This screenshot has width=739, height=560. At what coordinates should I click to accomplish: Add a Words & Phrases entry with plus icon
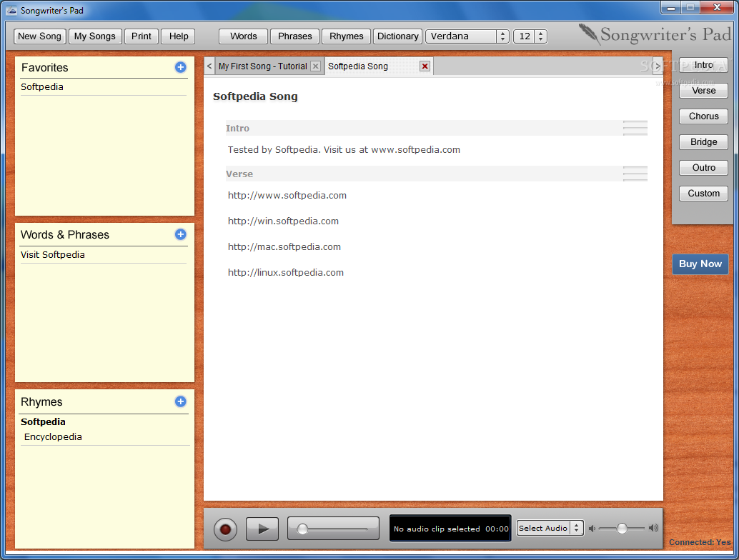point(181,234)
